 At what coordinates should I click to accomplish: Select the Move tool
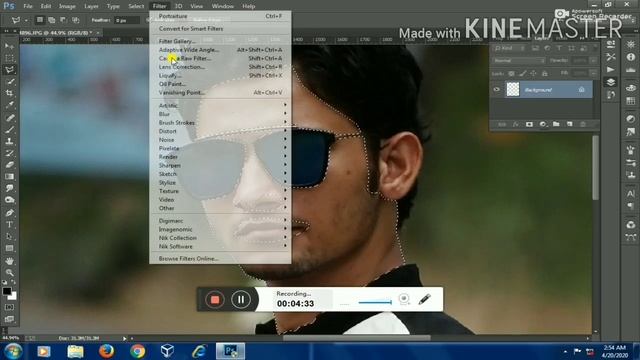[9, 46]
